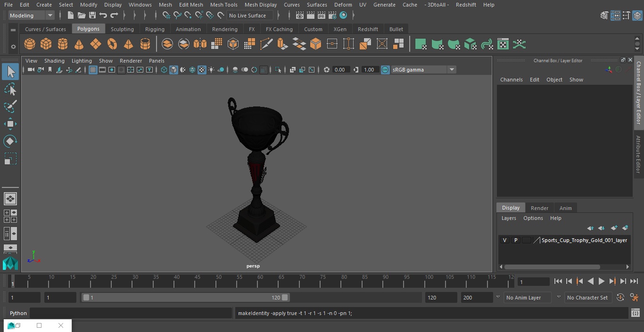Open Render Settings clapperboard gear icon

pyautogui.click(x=332, y=16)
